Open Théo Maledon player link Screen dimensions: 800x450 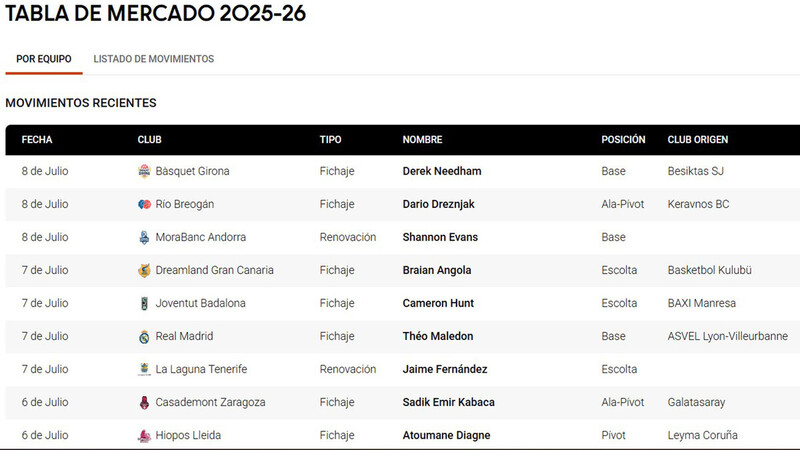[438, 336]
